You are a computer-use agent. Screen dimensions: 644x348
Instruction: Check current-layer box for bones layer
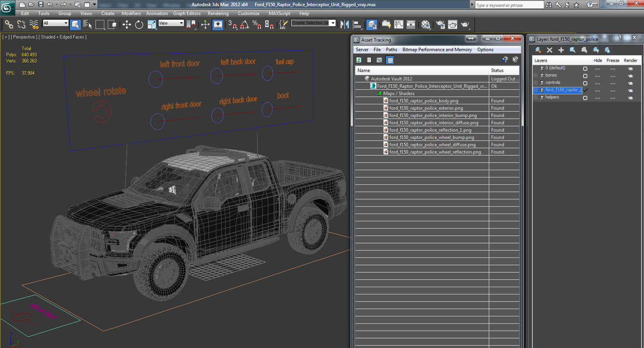tap(585, 76)
